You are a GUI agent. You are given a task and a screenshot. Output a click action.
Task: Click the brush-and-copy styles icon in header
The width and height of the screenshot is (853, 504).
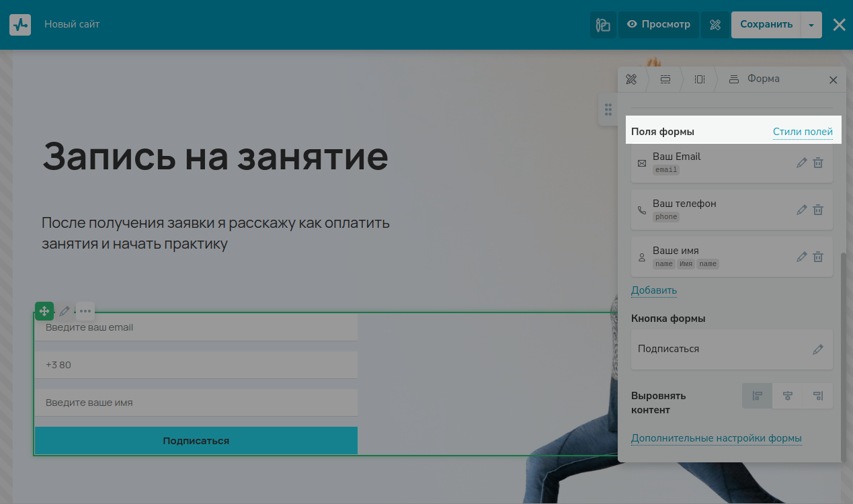tap(603, 25)
